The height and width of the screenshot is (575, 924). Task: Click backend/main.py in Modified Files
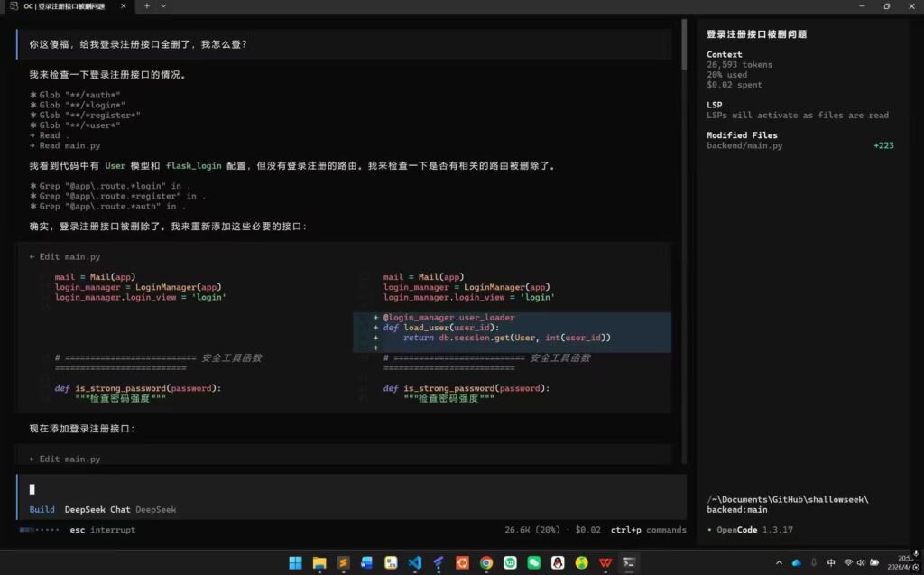point(744,145)
